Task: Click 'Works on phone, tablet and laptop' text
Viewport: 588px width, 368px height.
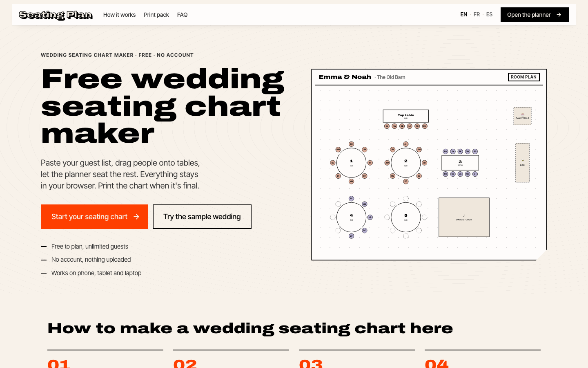Action: 96,273
